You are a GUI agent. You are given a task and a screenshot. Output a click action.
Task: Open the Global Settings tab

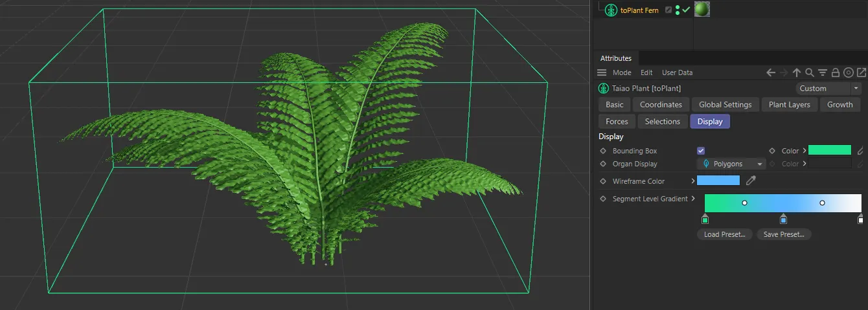[x=725, y=104]
